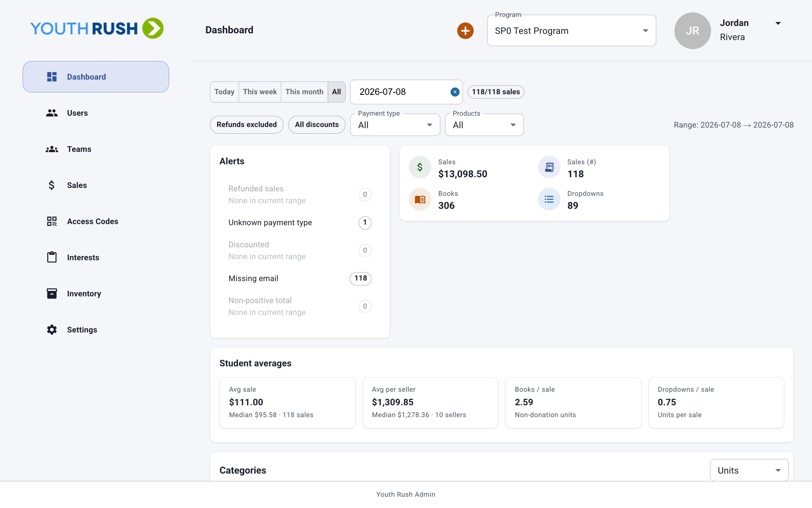
Task: Open the Categories Units dropdown
Action: pyautogui.click(x=749, y=470)
